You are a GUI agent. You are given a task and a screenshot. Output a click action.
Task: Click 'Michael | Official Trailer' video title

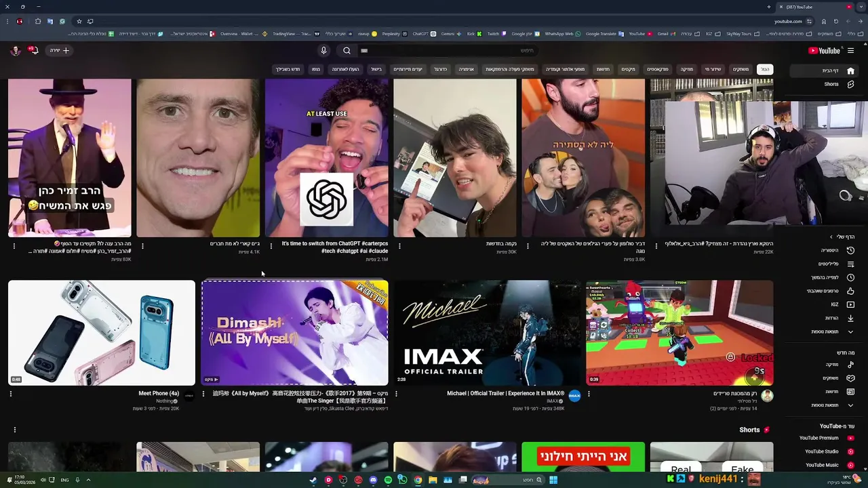pyautogui.click(x=505, y=393)
